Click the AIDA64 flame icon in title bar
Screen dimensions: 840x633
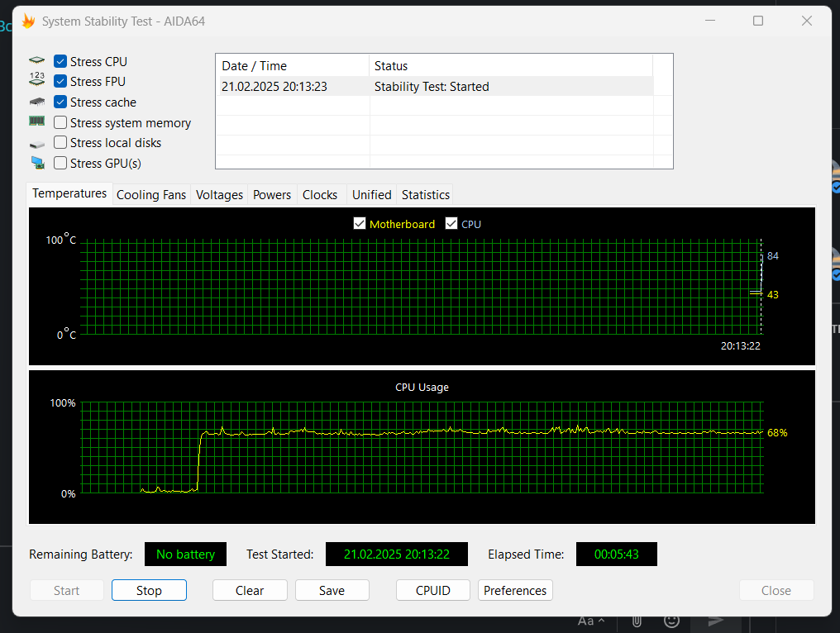(28, 21)
